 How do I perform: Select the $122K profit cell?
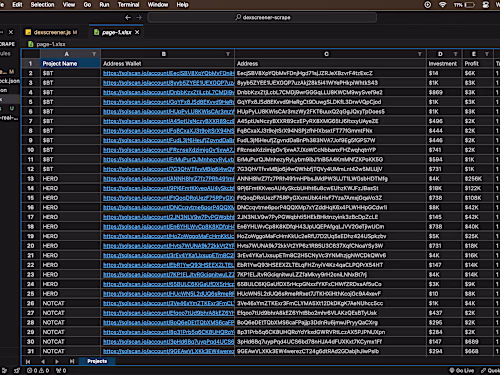[478, 188]
